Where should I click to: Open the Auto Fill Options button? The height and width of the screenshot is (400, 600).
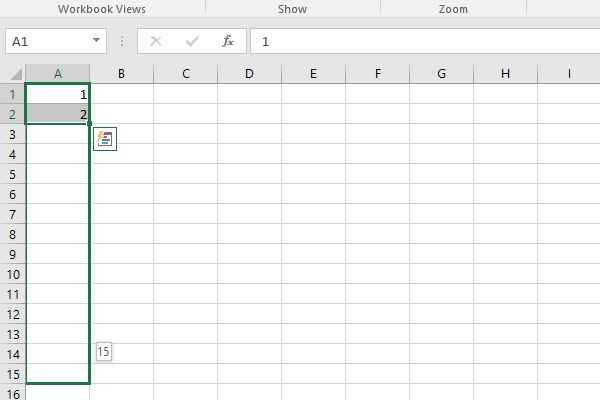(x=105, y=139)
